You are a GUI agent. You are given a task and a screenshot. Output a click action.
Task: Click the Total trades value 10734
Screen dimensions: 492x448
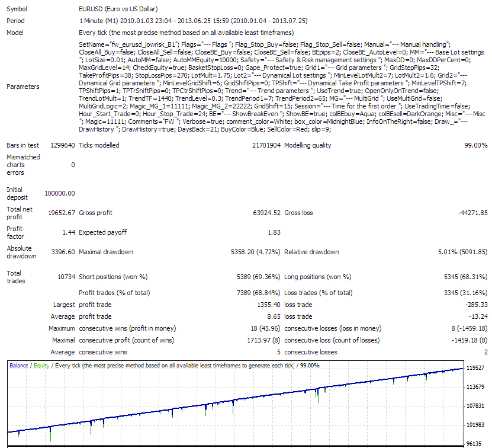[x=66, y=277]
